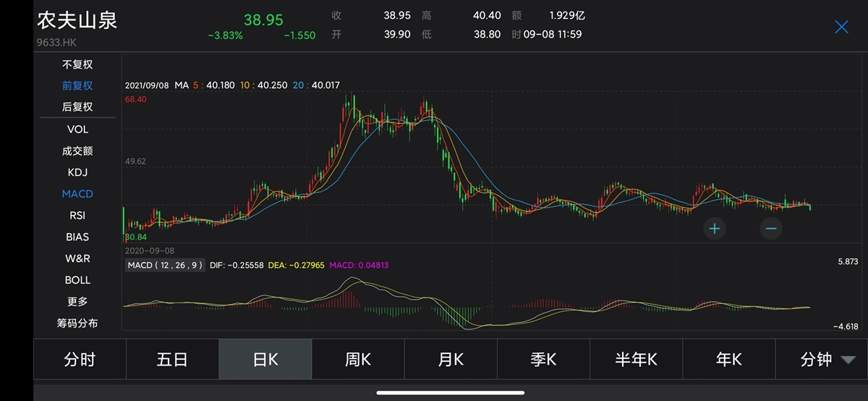The height and width of the screenshot is (401, 868).
Task: Tap the chart low label 30.84
Action: coord(136,237)
